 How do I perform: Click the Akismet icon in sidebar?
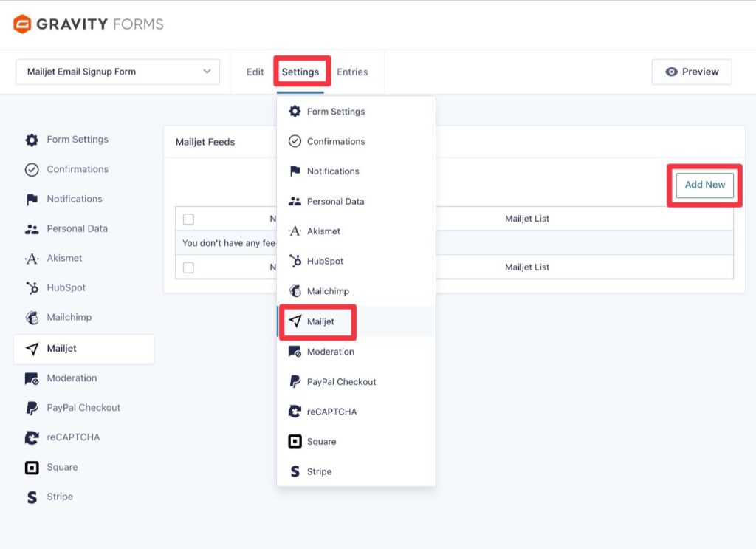32,259
